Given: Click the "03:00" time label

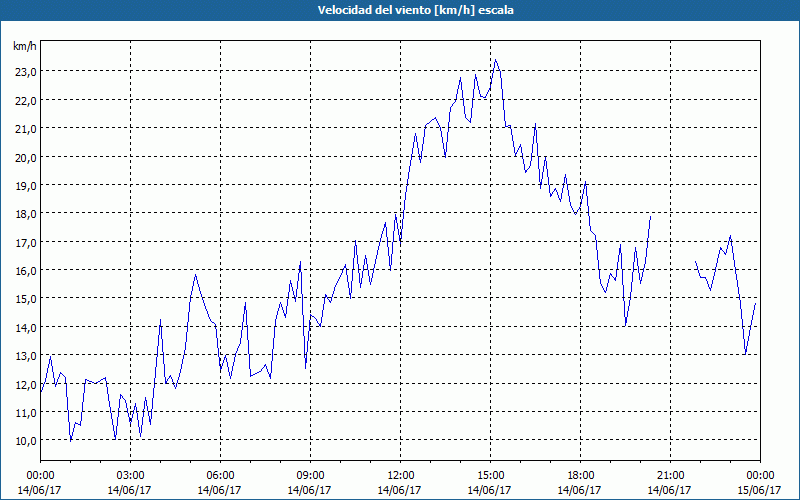Looking at the screenshot, I should pyautogui.click(x=131, y=476).
